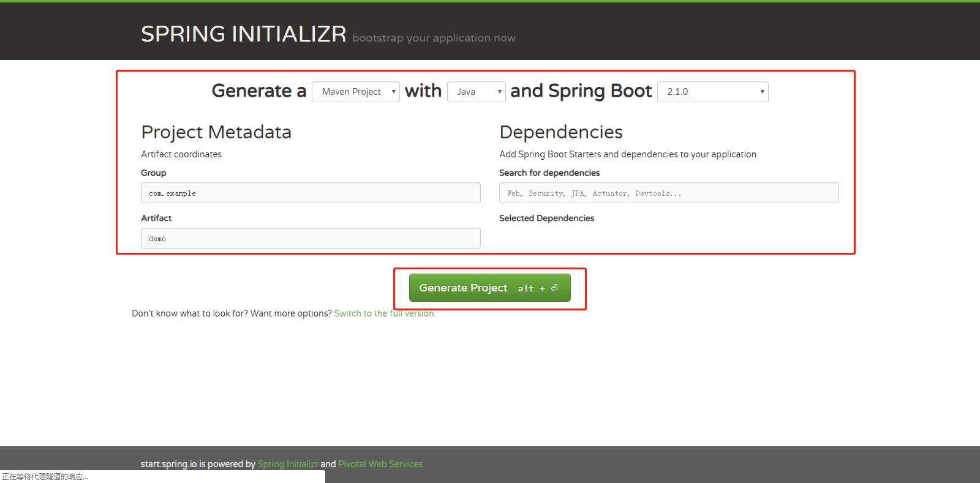Image resolution: width=980 pixels, height=483 pixels.
Task: Click the Artifact field label
Action: 156,218
